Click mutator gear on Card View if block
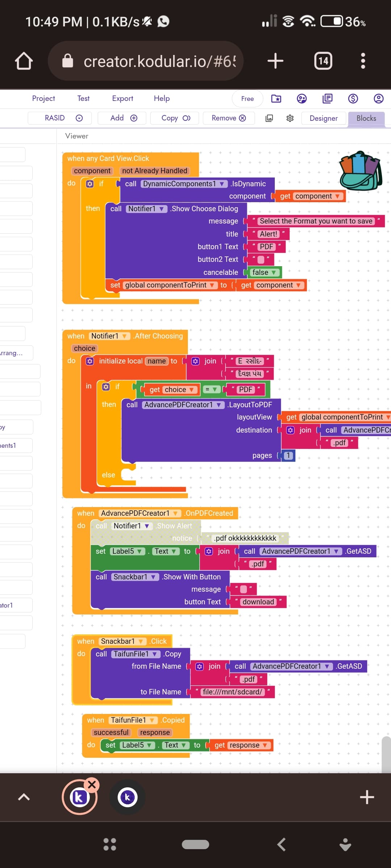391x868 pixels. click(90, 184)
